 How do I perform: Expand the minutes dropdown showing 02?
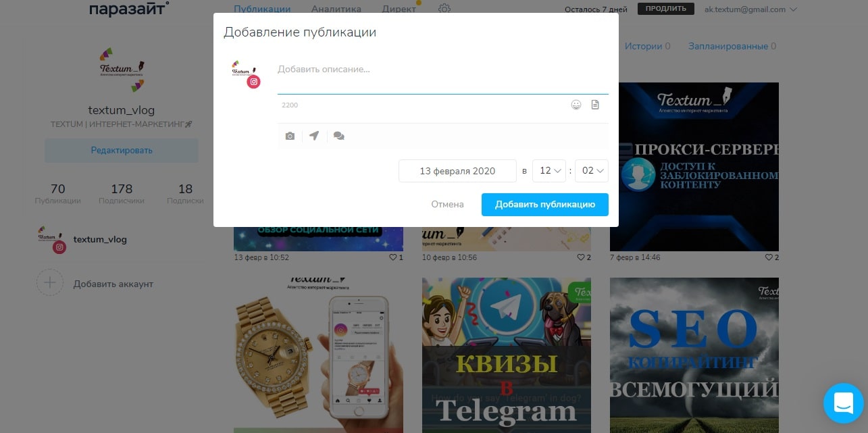(x=592, y=171)
